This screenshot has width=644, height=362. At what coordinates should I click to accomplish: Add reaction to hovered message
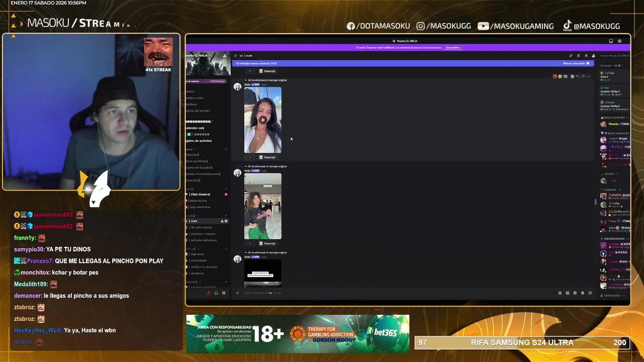pos(573,76)
